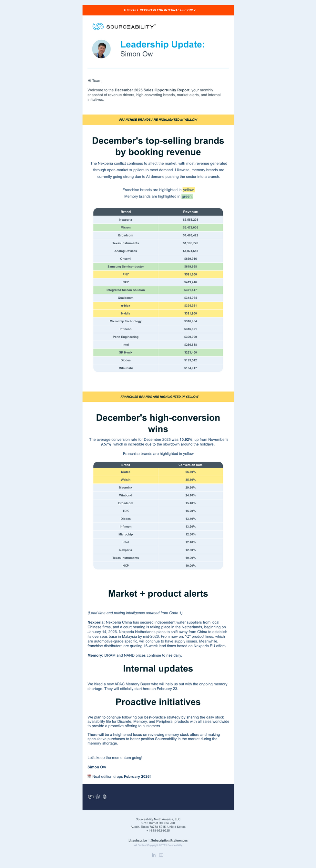Click the Revenue column header
The image size is (316, 868).
[190, 212]
